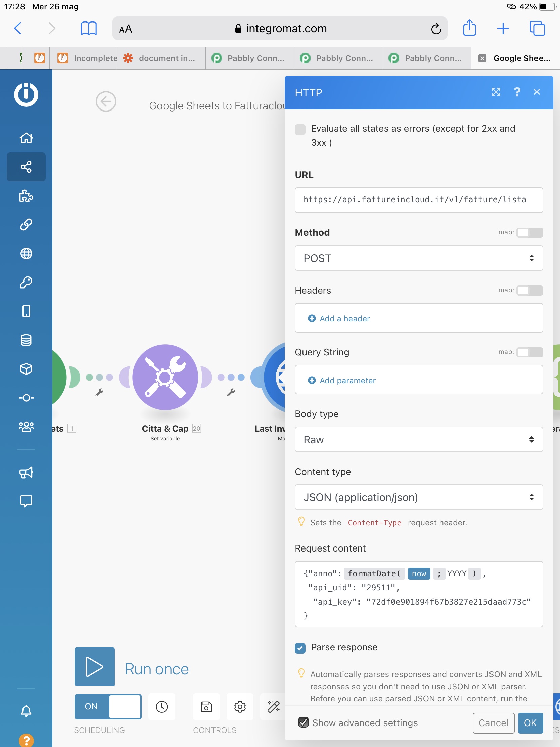Image resolution: width=560 pixels, height=747 pixels.
Task: Confirm HTTP settings with OK
Action: tap(530, 723)
